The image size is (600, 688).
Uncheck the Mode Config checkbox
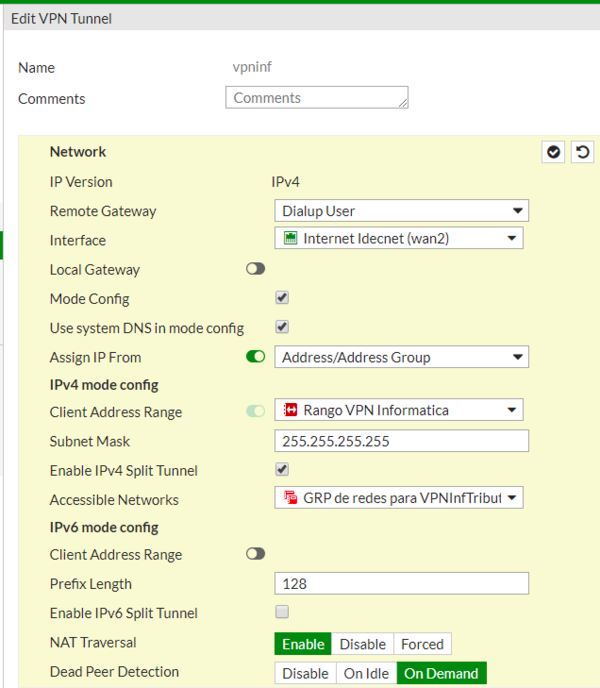click(282, 298)
